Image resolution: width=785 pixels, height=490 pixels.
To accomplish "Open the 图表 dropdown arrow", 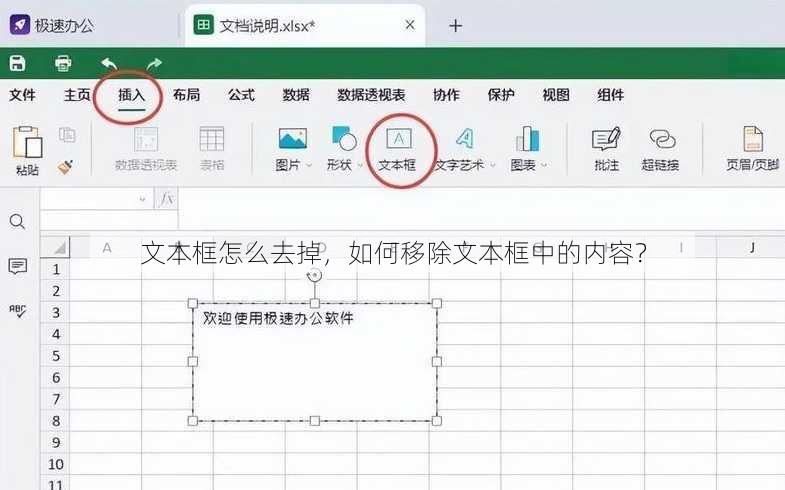I will point(544,165).
